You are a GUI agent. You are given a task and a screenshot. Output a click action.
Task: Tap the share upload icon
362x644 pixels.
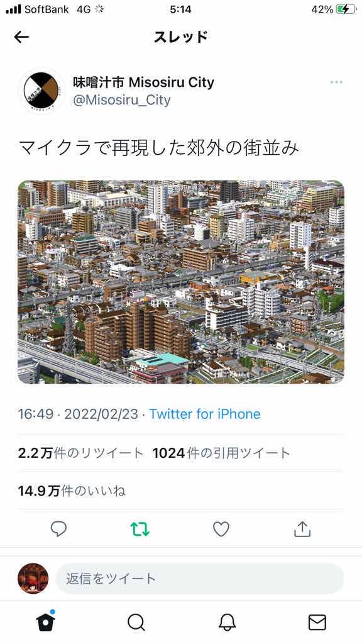(x=302, y=529)
